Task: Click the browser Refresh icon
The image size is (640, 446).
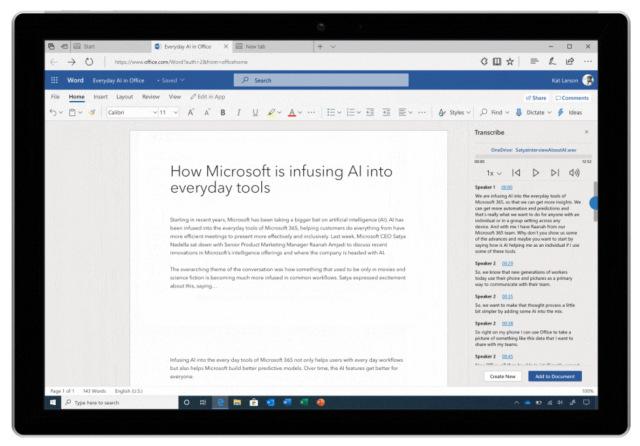Action: 89,62
